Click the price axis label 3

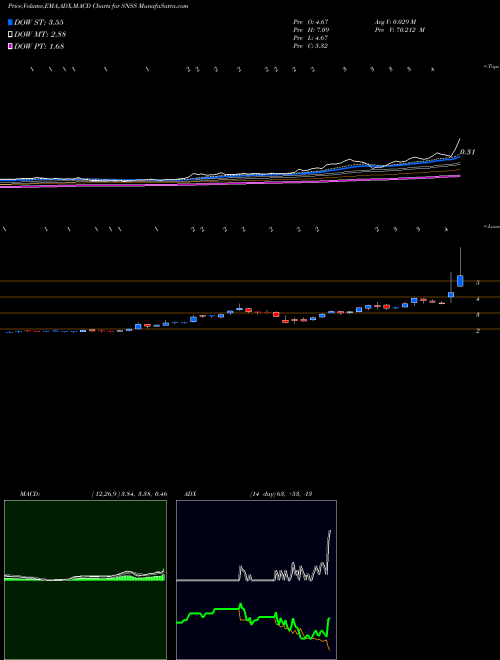(x=478, y=315)
